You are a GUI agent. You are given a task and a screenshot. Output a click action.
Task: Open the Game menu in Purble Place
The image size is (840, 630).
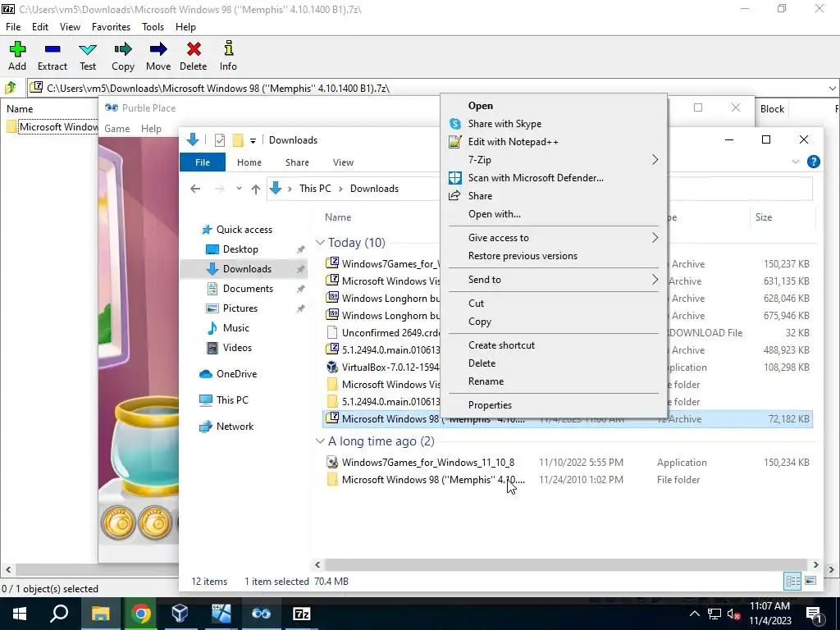click(116, 129)
